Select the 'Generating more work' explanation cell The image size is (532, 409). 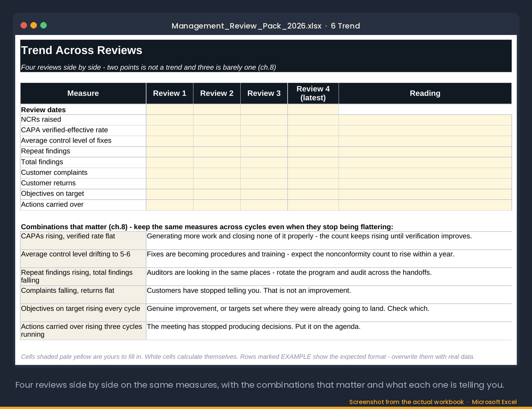[329, 241]
